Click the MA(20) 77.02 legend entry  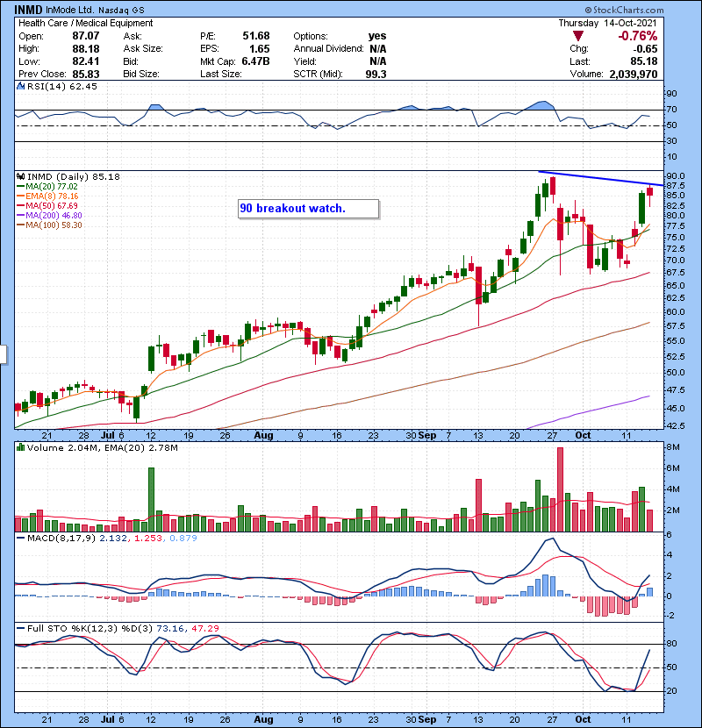pos(48,187)
